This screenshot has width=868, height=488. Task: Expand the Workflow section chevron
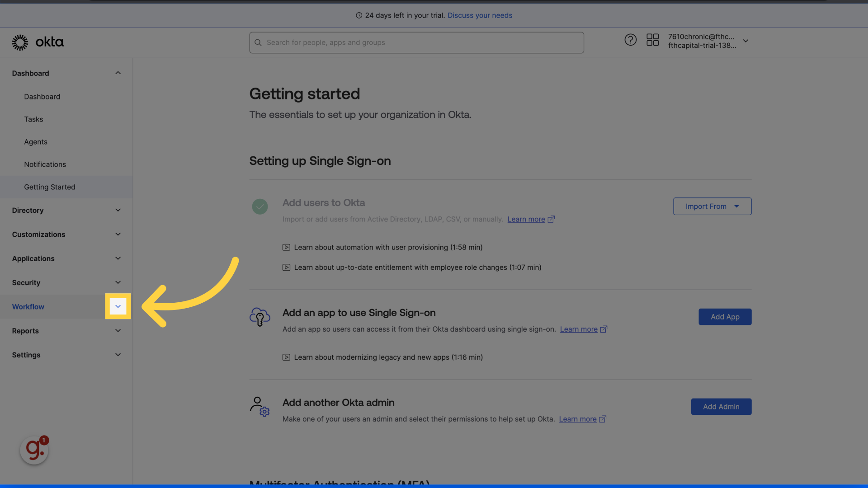[x=118, y=306]
